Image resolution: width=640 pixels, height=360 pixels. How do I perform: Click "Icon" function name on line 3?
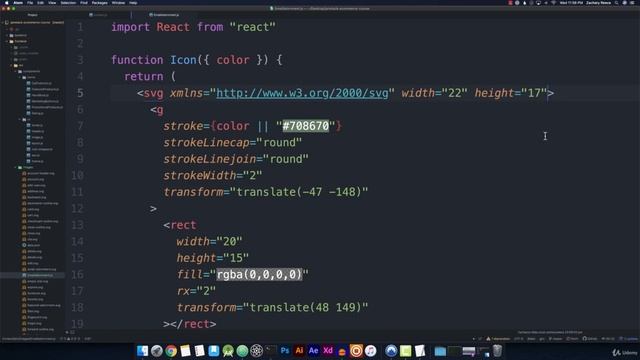click(183, 60)
